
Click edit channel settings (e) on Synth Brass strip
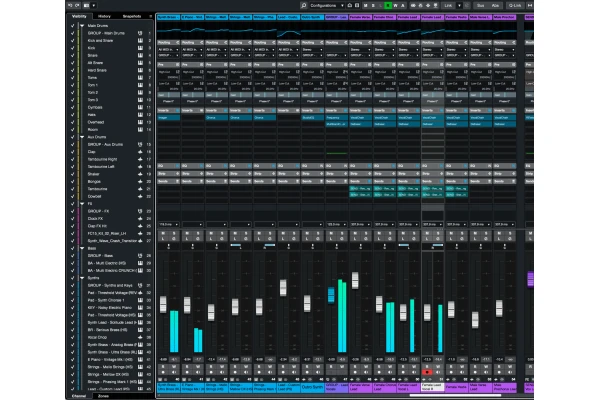click(174, 239)
